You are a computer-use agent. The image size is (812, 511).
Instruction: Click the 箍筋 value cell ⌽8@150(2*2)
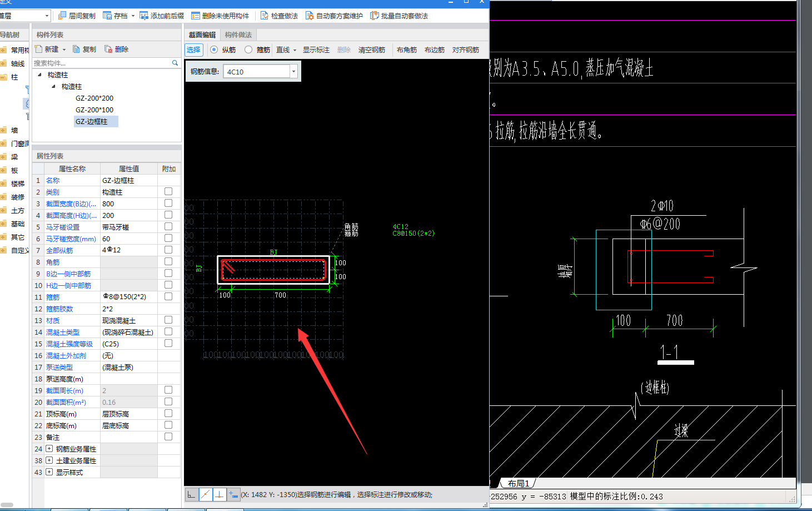[x=129, y=297]
